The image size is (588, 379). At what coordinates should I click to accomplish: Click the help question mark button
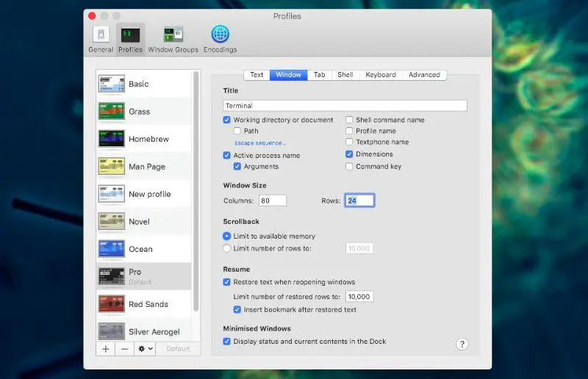(462, 344)
